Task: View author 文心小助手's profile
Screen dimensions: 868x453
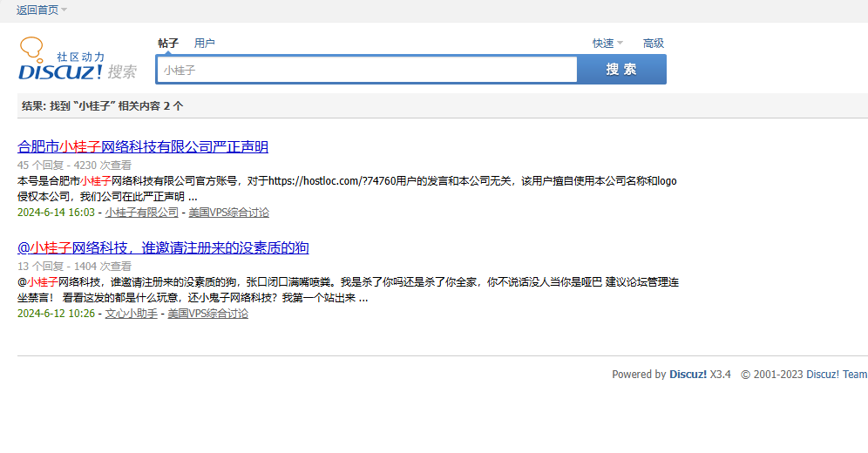Action: tap(131, 314)
